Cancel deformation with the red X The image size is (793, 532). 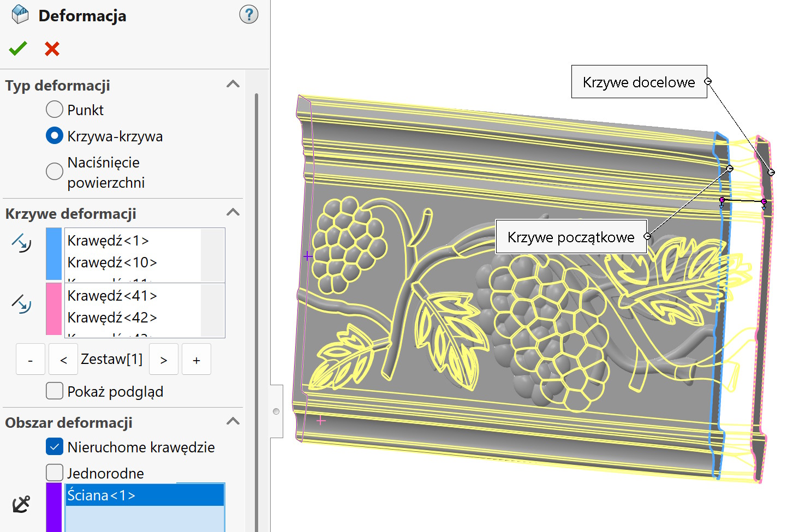tap(52, 49)
